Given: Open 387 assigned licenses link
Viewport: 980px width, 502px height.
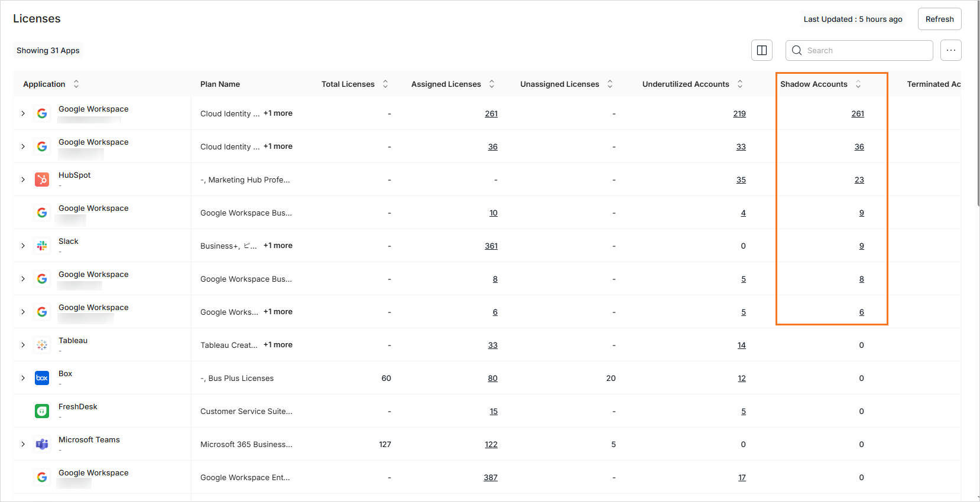Looking at the screenshot, I should click(x=491, y=477).
